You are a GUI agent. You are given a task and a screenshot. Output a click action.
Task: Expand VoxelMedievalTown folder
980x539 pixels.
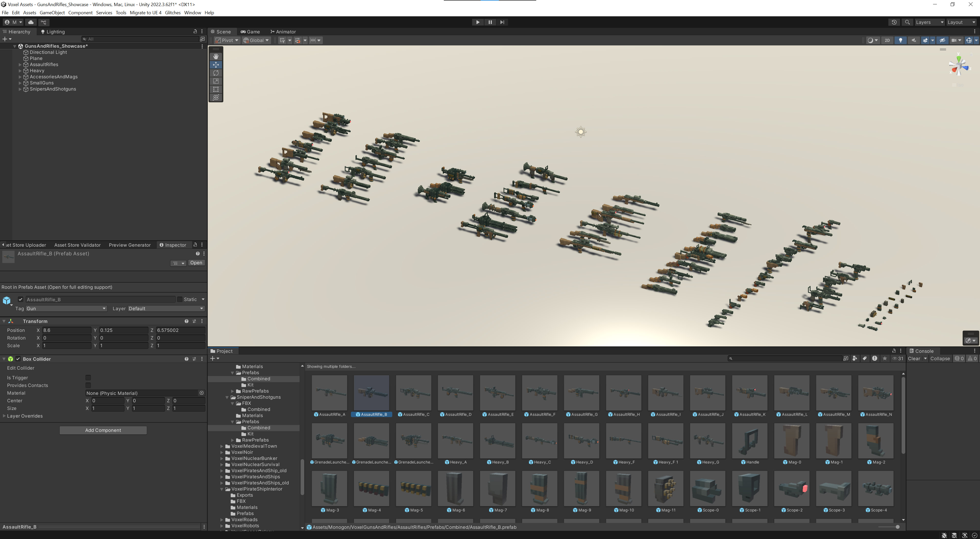click(x=222, y=446)
